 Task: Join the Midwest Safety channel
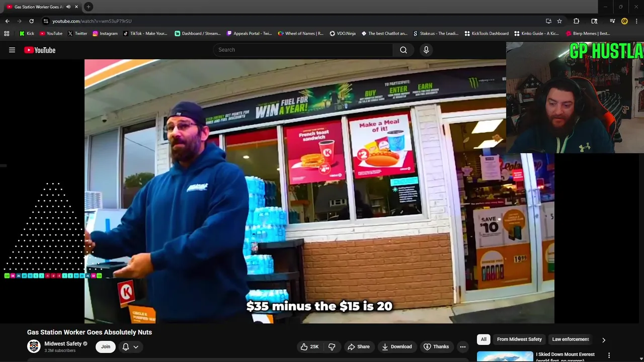[x=106, y=346]
